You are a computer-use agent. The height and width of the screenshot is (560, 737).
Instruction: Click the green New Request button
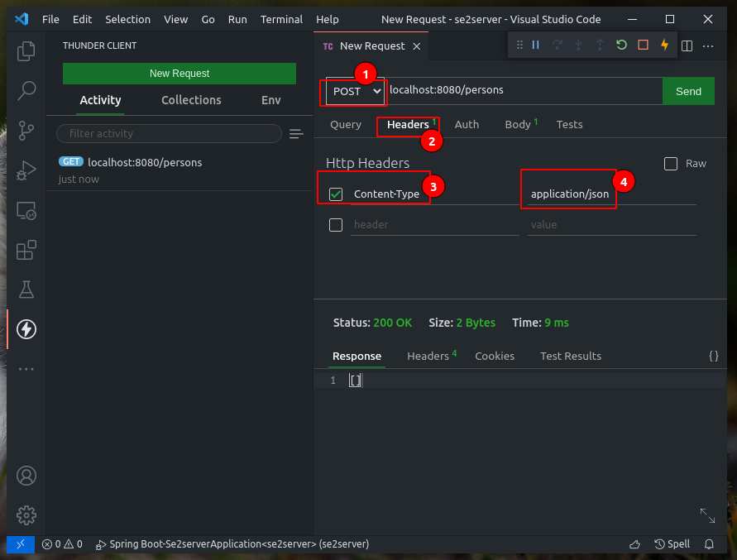pyautogui.click(x=179, y=74)
